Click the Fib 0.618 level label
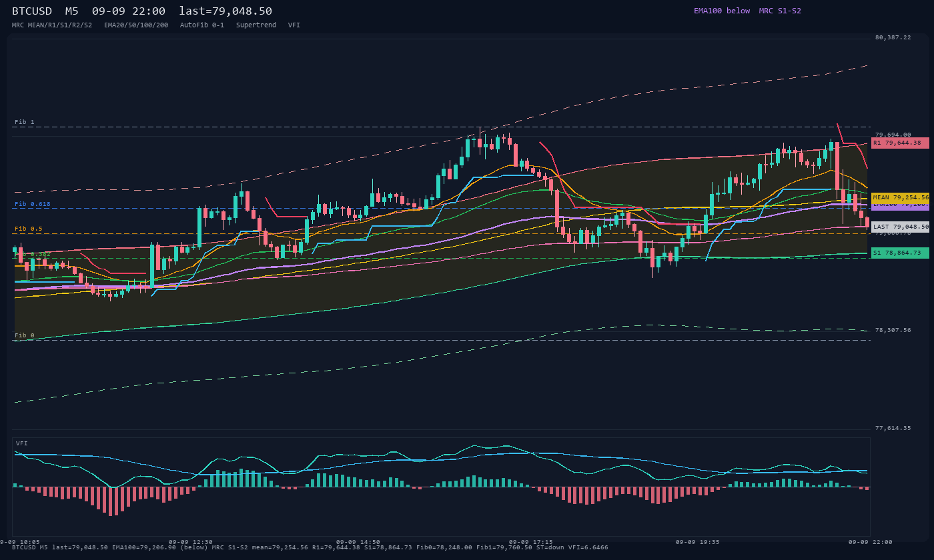Image resolution: width=934 pixels, height=560 pixels. point(33,204)
